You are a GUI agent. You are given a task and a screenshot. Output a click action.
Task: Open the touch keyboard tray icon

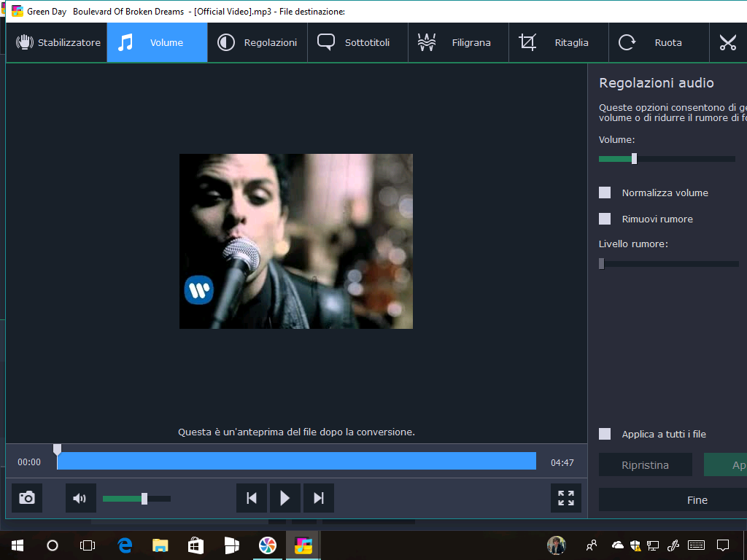[697, 545]
